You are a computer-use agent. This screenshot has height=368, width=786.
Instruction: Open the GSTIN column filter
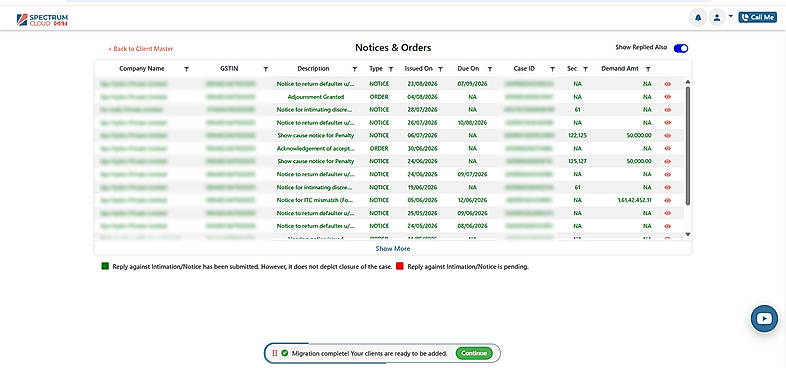click(266, 69)
